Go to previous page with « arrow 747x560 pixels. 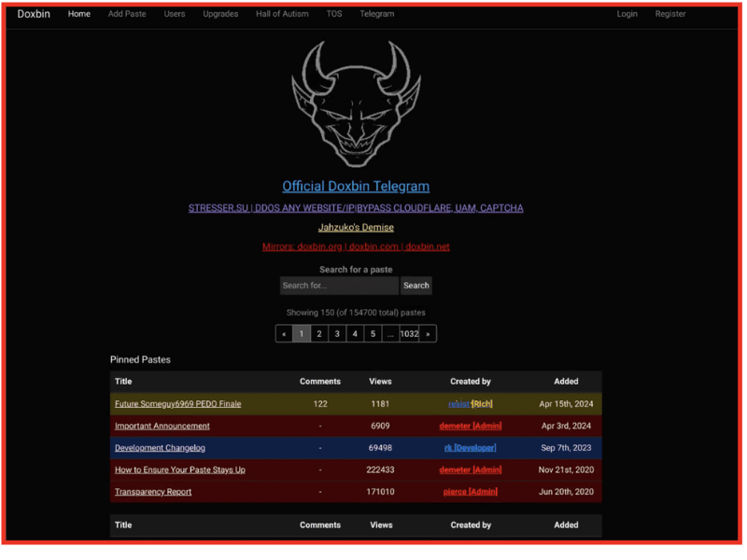coord(284,334)
